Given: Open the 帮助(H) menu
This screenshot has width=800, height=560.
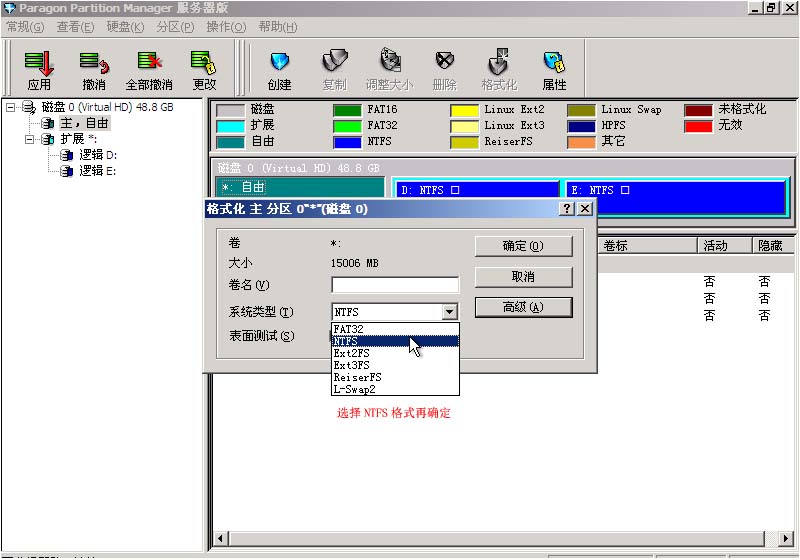Looking at the screenshot, I should pyautogui.click(x=278, y=27).
